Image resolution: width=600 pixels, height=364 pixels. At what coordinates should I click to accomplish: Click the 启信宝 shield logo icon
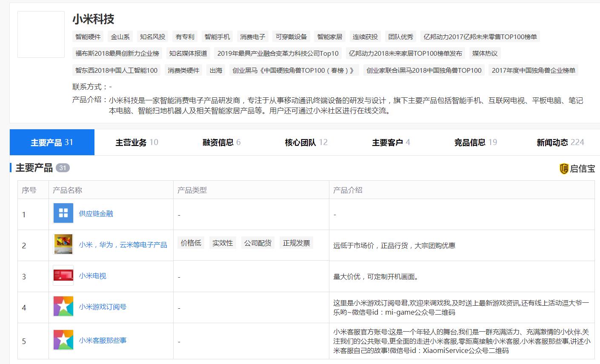tap(564, 168)
